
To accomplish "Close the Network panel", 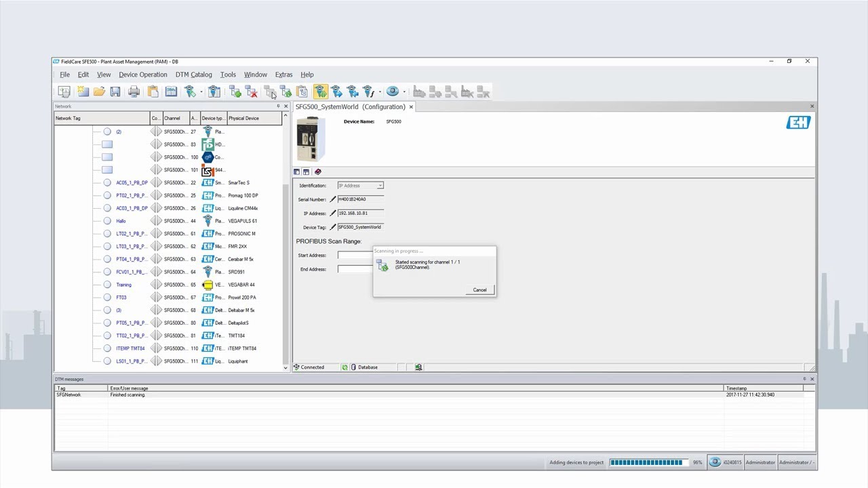I will pos(285,106).
